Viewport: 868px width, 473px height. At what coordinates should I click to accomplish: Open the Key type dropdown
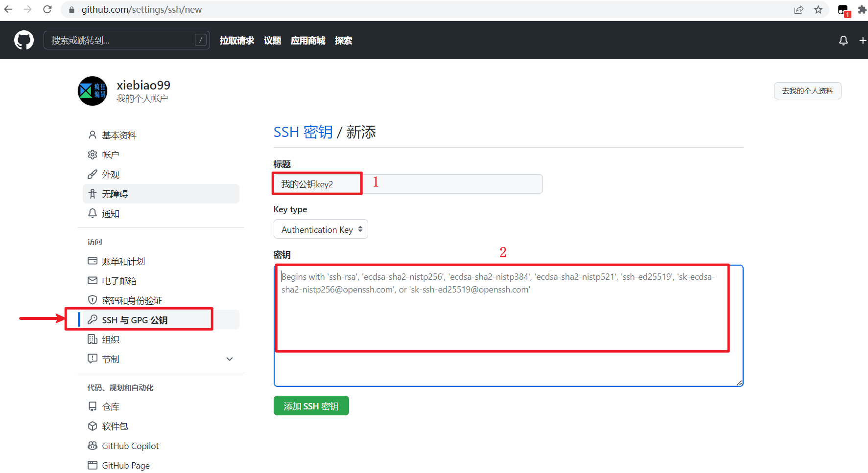pos(321,229)
